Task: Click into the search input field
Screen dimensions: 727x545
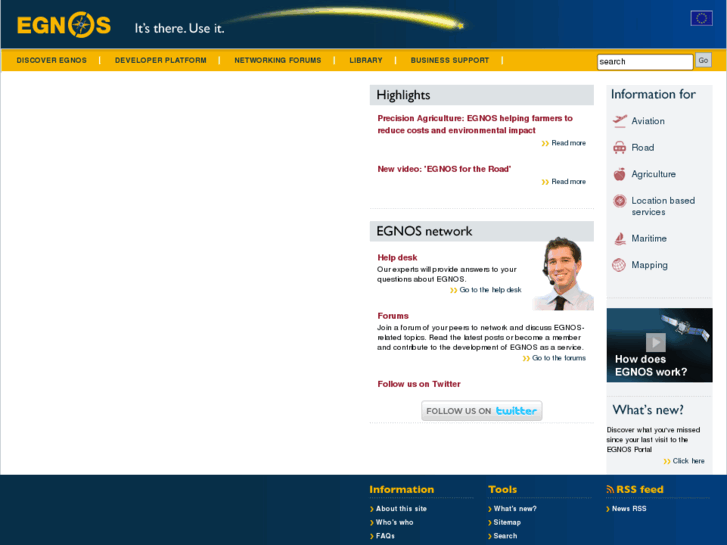Action: coord(645,61)
